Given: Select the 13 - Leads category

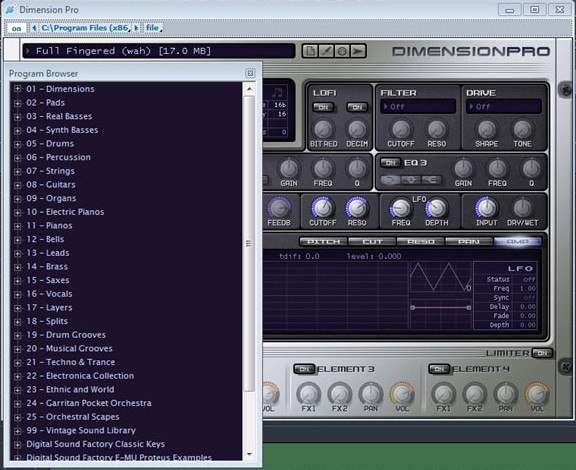Looking at the screenshot, I should coord(47,253).
